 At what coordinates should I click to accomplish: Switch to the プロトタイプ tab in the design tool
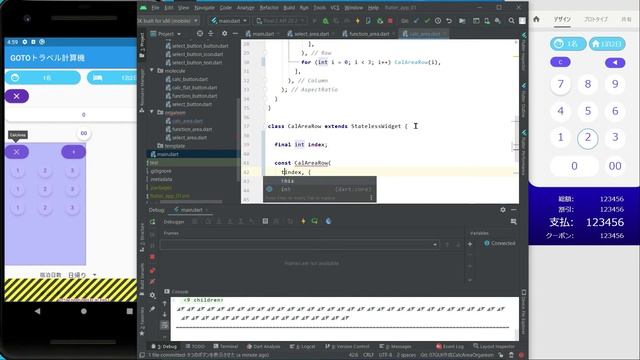point(596,19)
